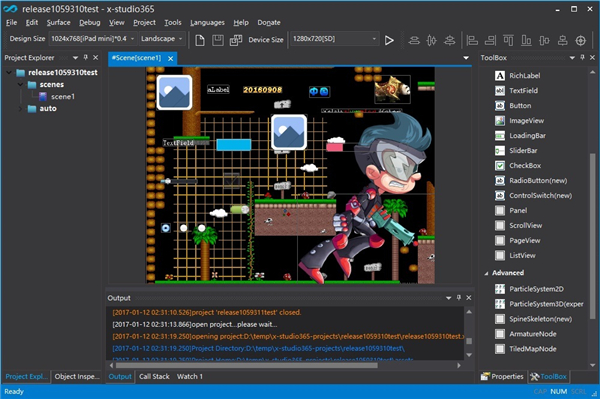Click the Center Horizontally toolbar icon
Viewport: 600px width, 399px height.
tap(544, 40)
